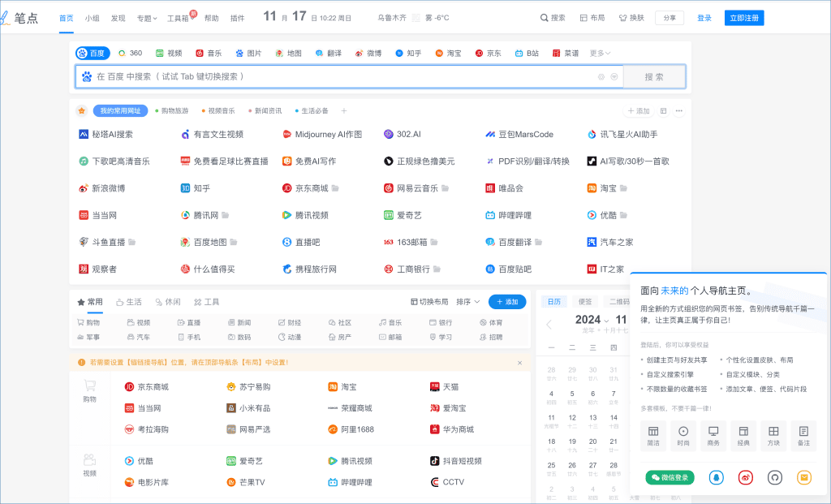
Task: Open the 华为商城 shopping link
Action: click(x=452, y=429)
